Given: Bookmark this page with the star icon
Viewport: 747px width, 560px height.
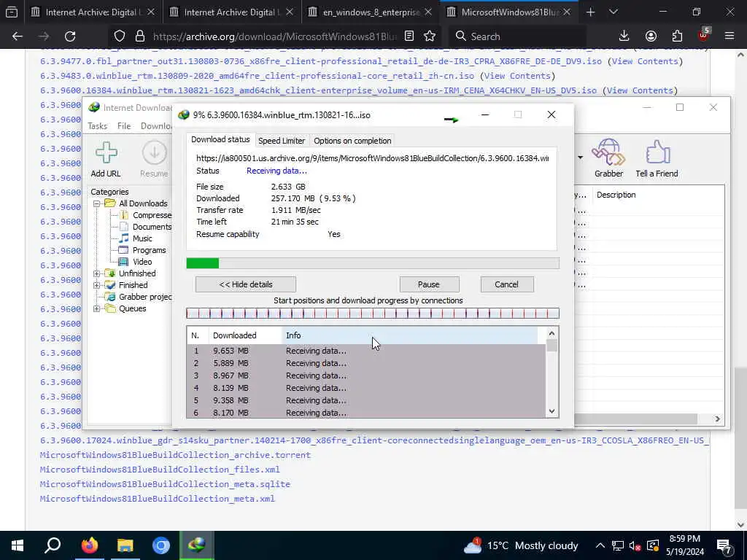Looking at the screenshot, I should 430,36.
